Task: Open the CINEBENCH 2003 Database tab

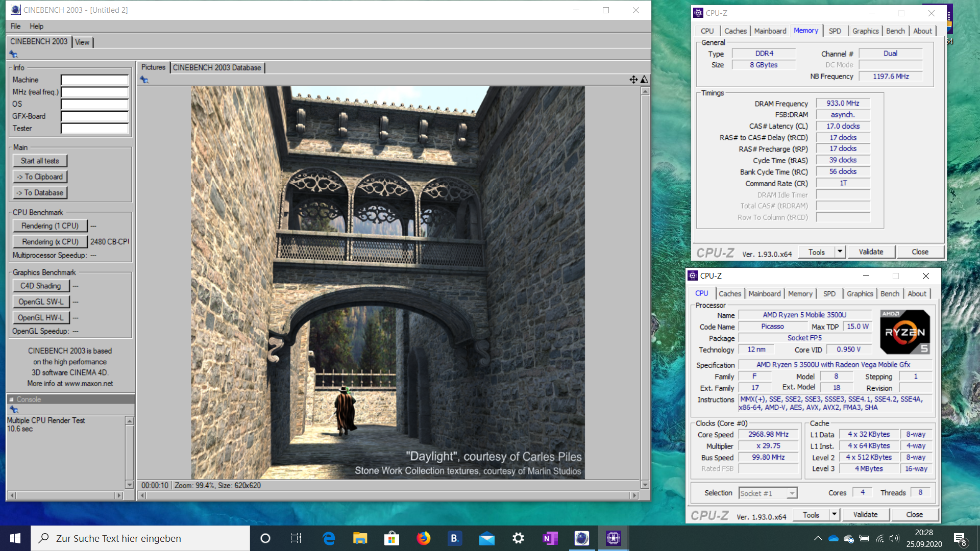Action: [x=217, y=67]
